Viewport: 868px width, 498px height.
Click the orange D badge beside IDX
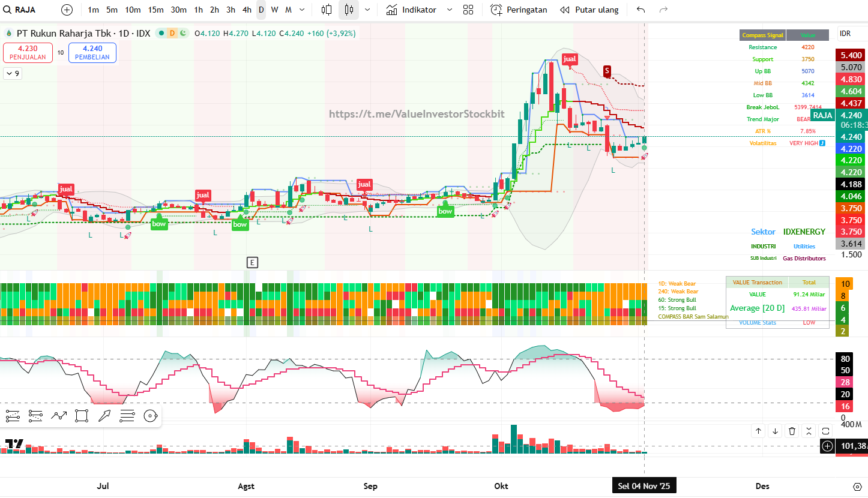coord(172,33)
